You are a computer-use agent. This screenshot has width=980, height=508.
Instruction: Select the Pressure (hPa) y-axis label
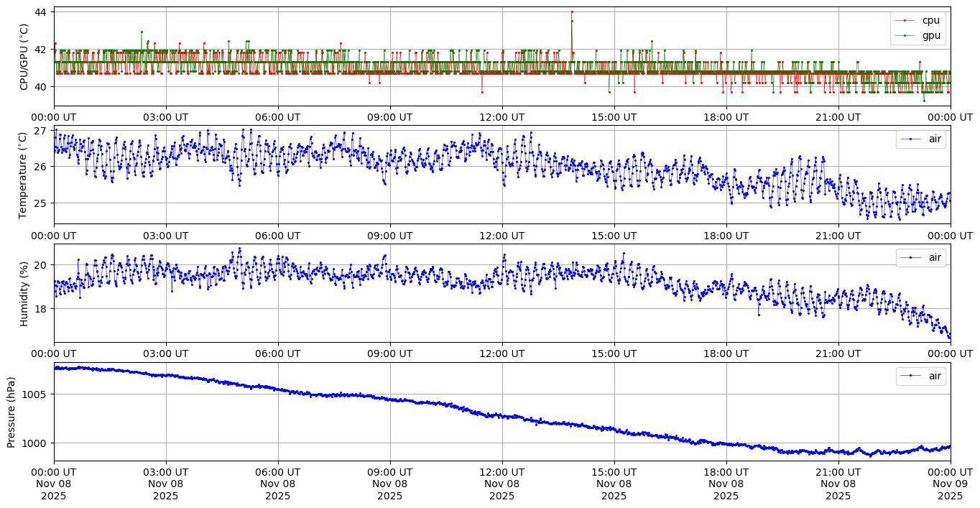pos(11,412)
